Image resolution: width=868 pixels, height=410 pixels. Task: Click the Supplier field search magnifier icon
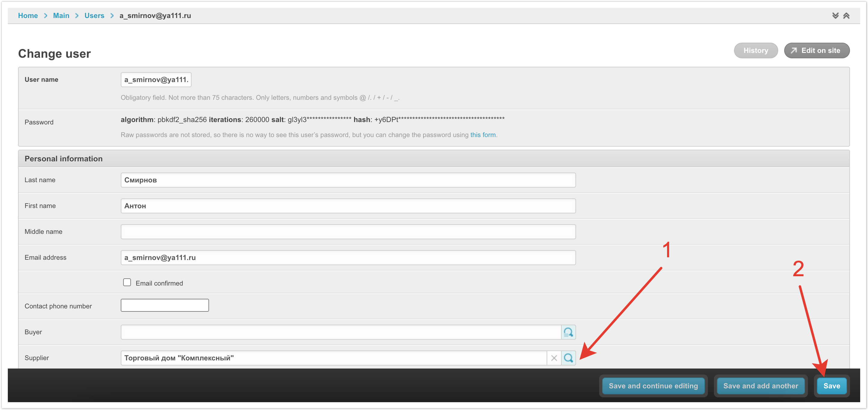pos(568,358)
